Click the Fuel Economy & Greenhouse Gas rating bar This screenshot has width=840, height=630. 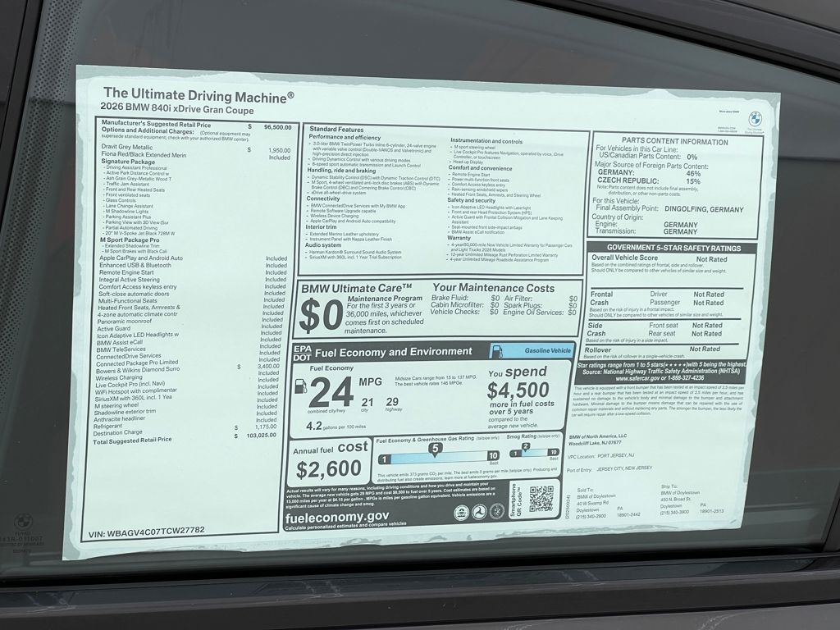(x=439, y=457)
